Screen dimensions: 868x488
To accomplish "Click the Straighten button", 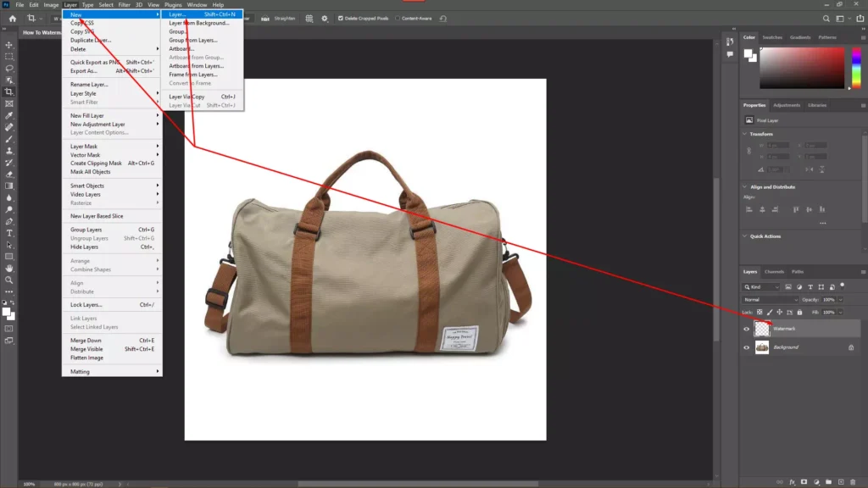I will [278, 19].
